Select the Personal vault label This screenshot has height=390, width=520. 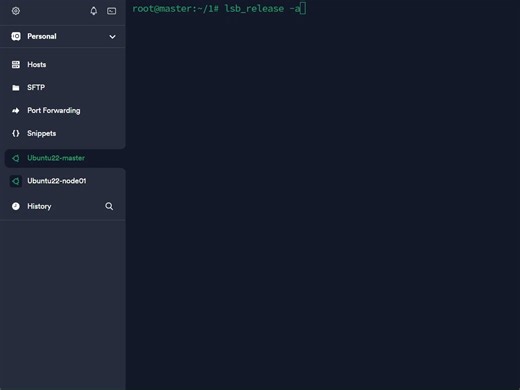point(42,36)
